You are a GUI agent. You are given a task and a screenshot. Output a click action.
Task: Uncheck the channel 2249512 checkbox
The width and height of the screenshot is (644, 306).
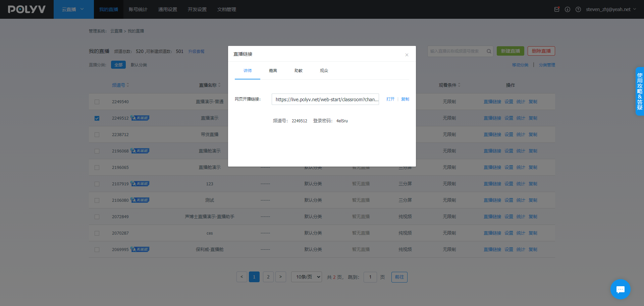[x=97, y=118]
